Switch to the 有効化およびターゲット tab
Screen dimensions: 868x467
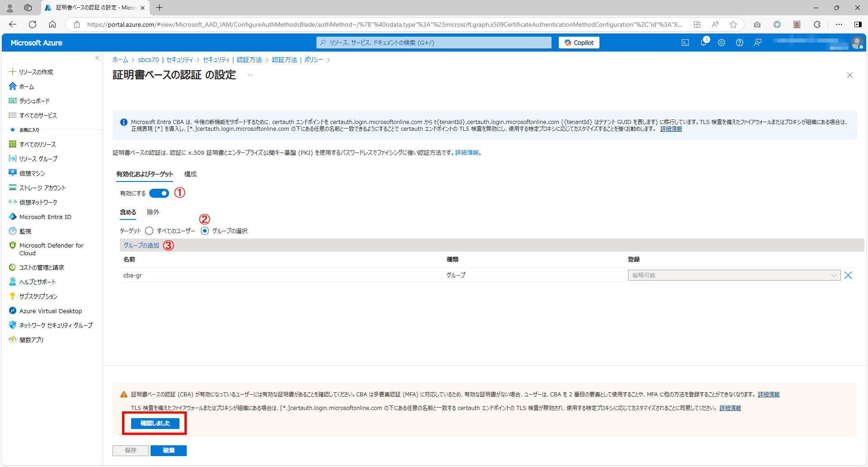tap(145, 174)
